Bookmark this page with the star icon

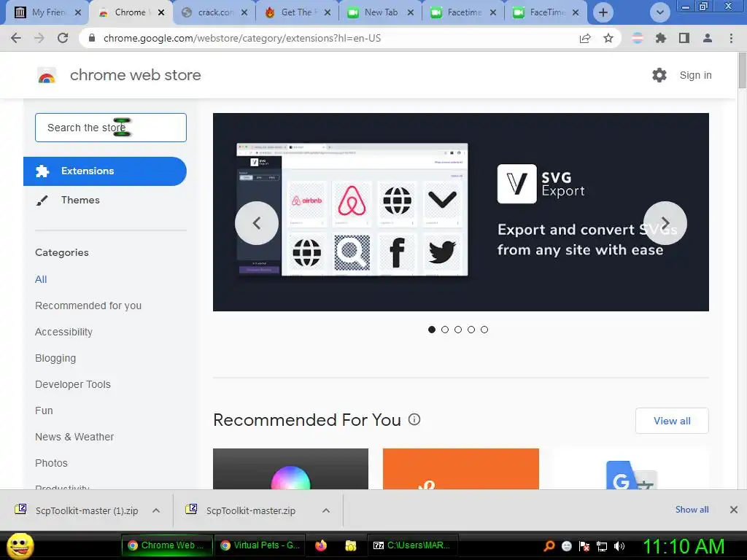608,38
